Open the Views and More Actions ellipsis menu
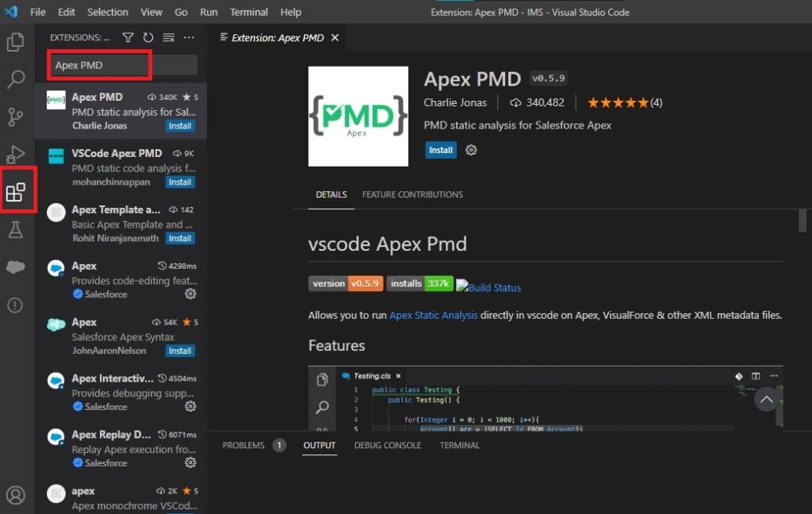The height and width of the screenshot is (514, 812). (189, 36)
